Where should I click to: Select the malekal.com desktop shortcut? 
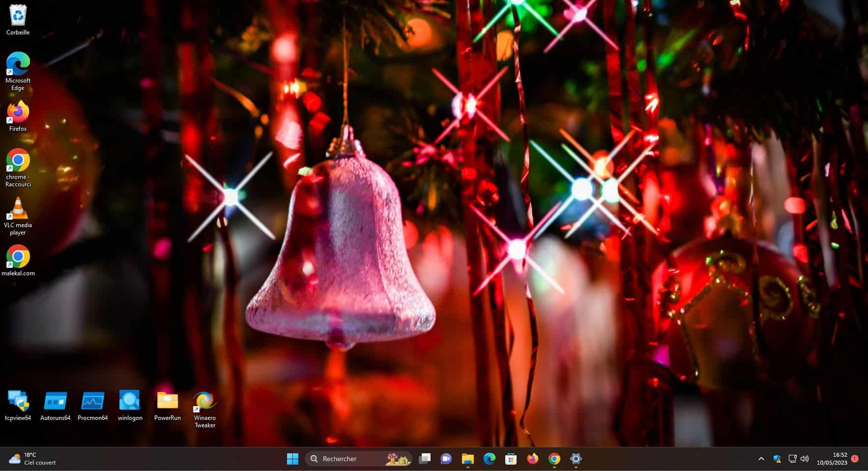[18, 260]
